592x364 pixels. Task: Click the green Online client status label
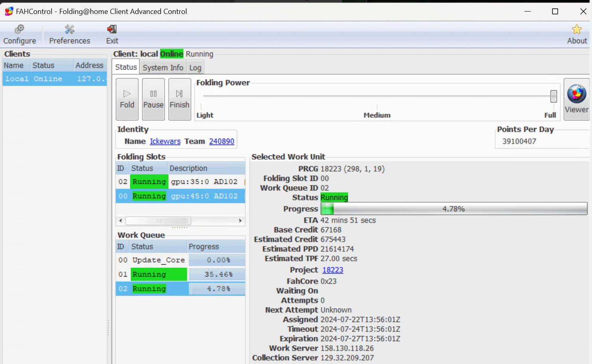(x=172, y=54)
